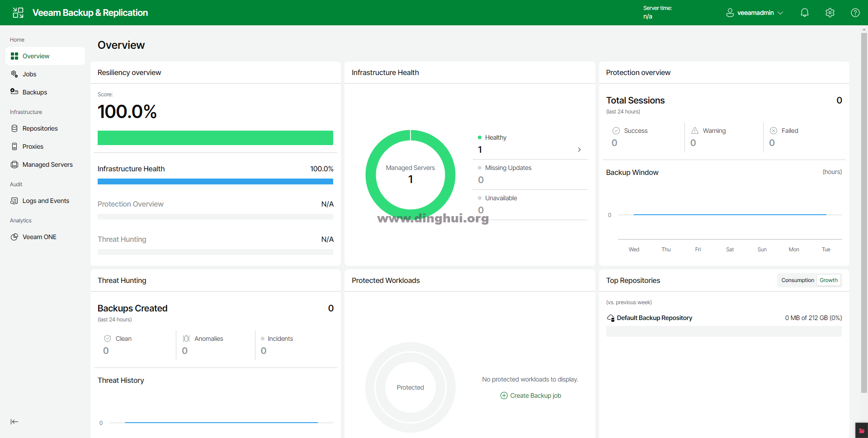Switch Top Repositories to Consumption
868x438 pixels.
pyautogui.click(x=797, y=280)
